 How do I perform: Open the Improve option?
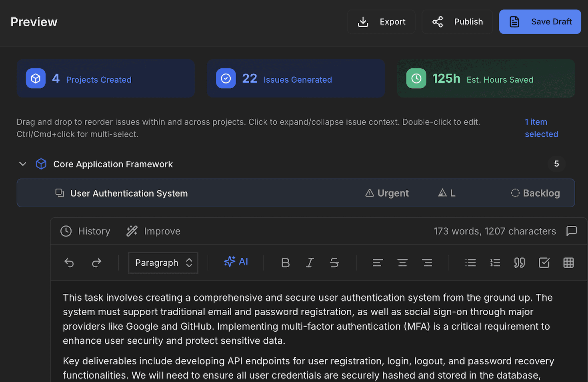point(154,231)
